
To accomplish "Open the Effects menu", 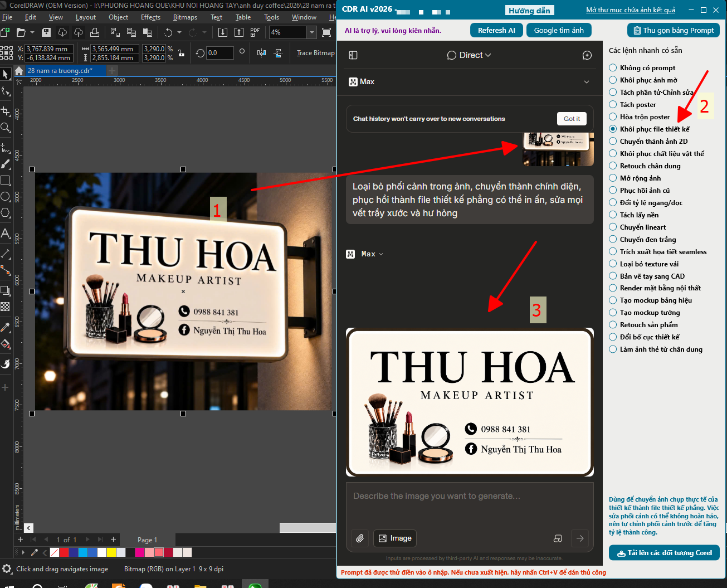I will pos(150,17).
